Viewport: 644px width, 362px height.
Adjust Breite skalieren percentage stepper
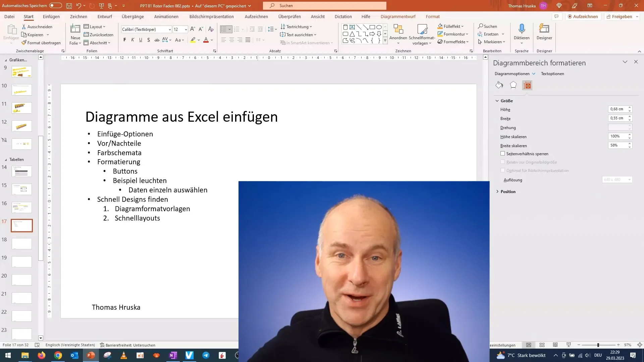630,145
